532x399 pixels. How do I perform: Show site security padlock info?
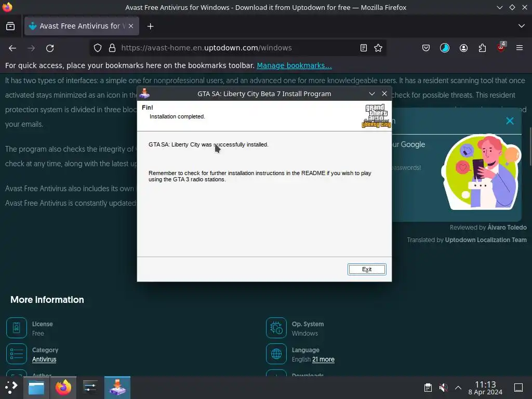point(112,48)
